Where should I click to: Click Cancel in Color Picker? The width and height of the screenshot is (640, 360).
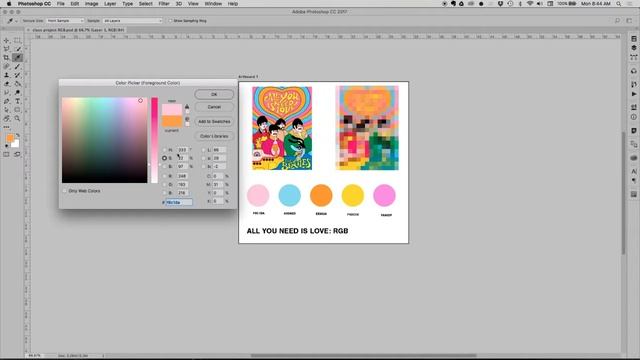tap(214, 107)
